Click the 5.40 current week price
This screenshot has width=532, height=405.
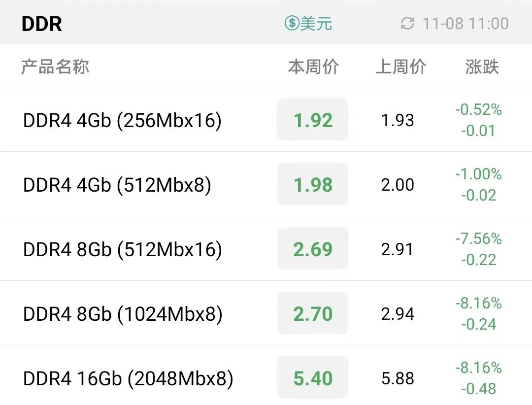coord(313,377)
